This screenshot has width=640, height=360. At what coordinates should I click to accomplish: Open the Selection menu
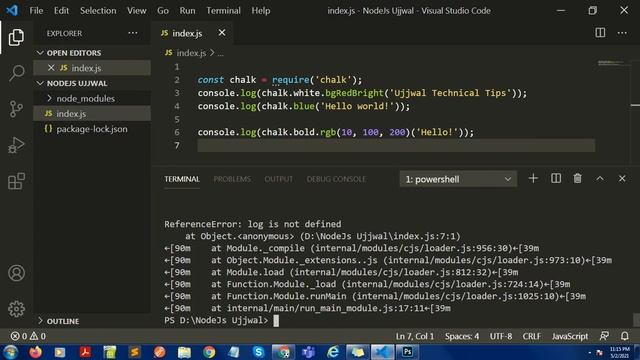[98, 11]
